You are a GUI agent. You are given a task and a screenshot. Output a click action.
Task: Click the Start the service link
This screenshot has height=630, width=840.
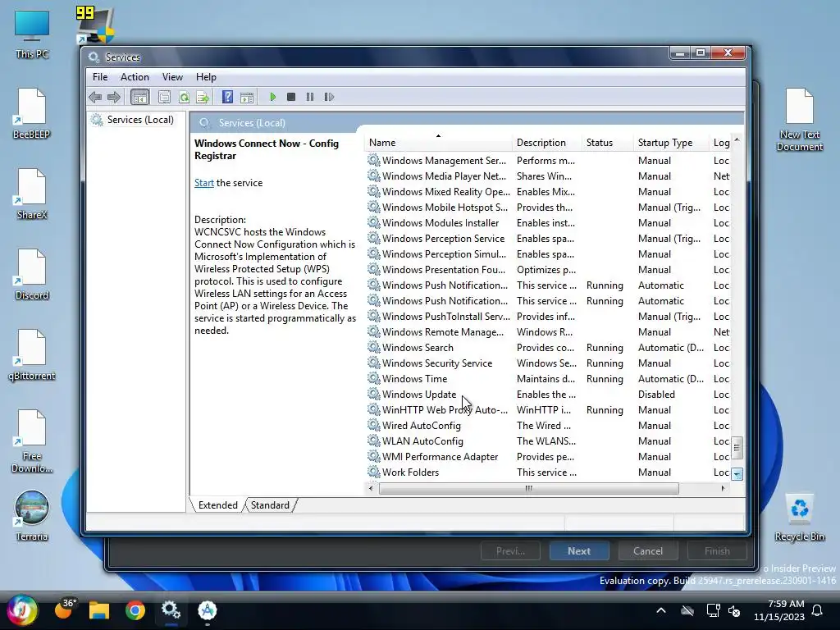(x=203, y=183)
